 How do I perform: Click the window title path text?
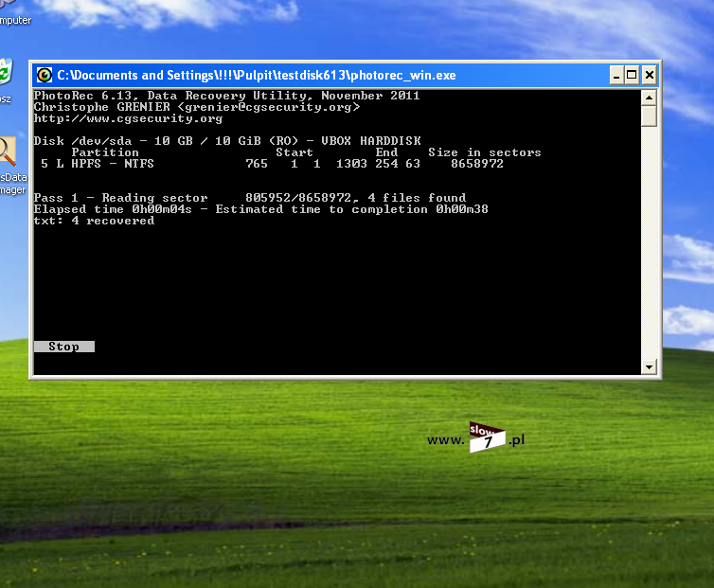pyautogui.click(x=257, y=75)
